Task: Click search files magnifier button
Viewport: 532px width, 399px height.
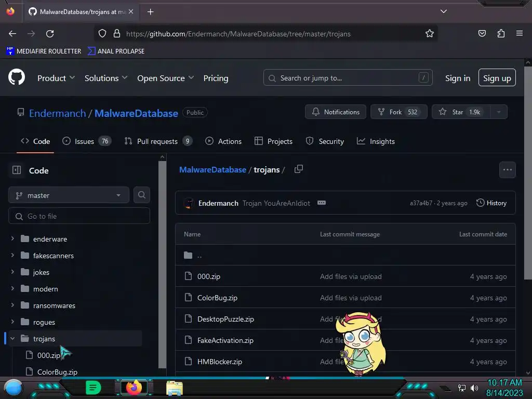Action: click(x=142, y=195)
